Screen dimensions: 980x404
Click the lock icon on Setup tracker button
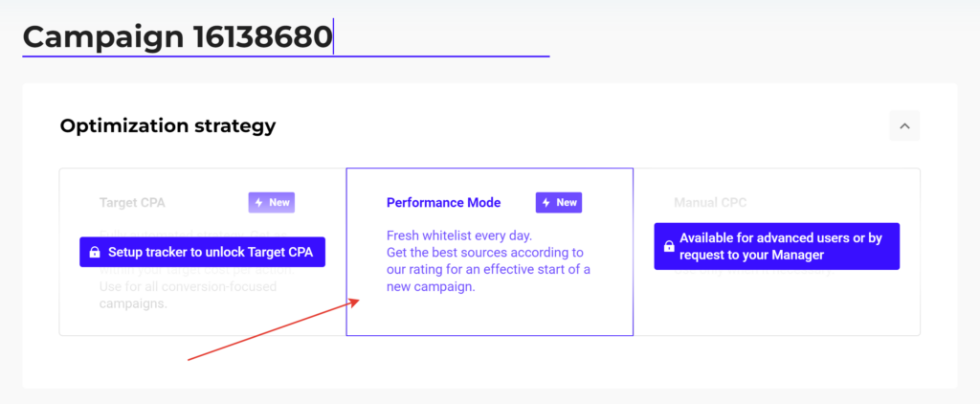pyautogui.click(x=95, y=252)
